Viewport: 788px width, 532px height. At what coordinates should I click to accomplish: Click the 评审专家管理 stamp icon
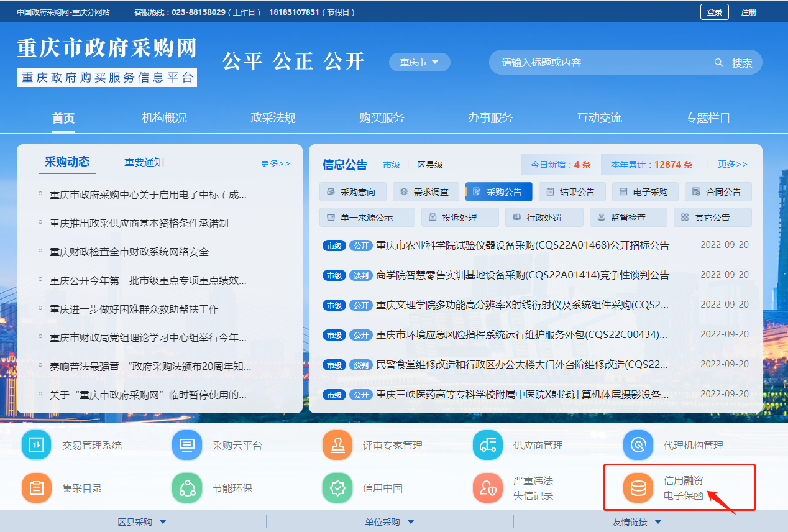(337, 445)
